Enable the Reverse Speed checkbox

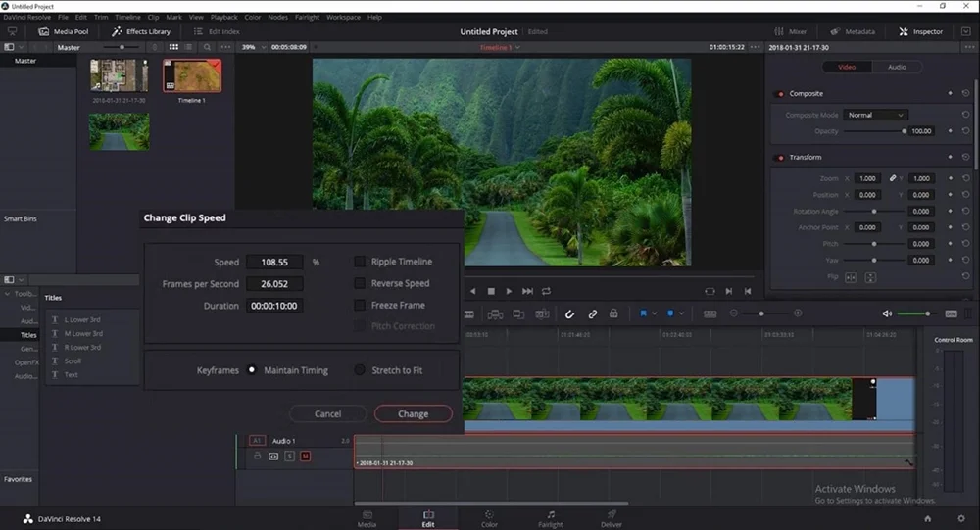pos(360,283)
